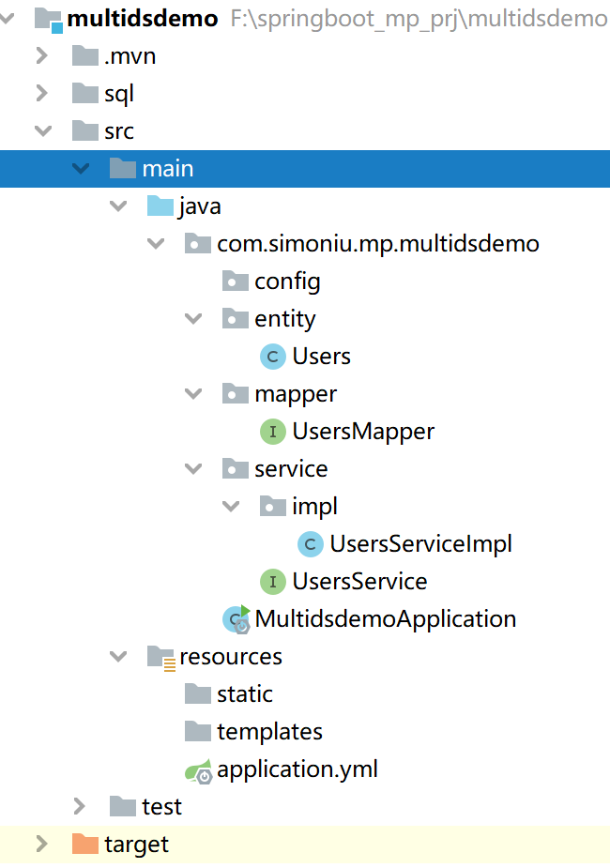Expand the .mvn folder
610x868 pixels.
pyautogui.click(x=41, y=56)
